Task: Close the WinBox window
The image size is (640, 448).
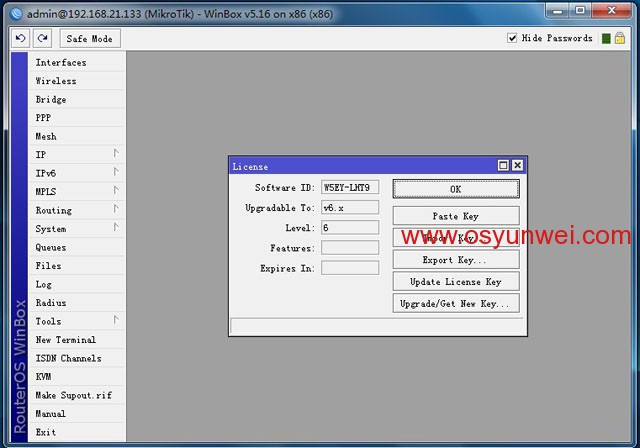Action: point(611,10)
